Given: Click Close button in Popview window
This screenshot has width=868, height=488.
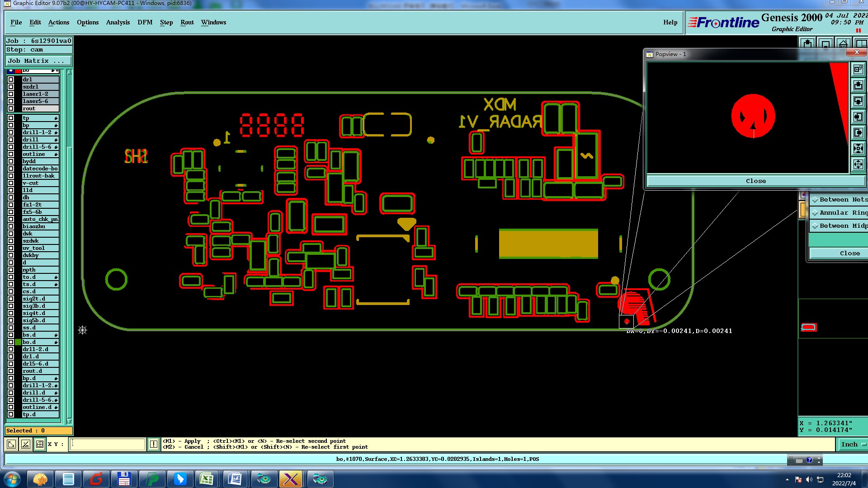Looking at the screenshot, I should (x=755, y=181).
